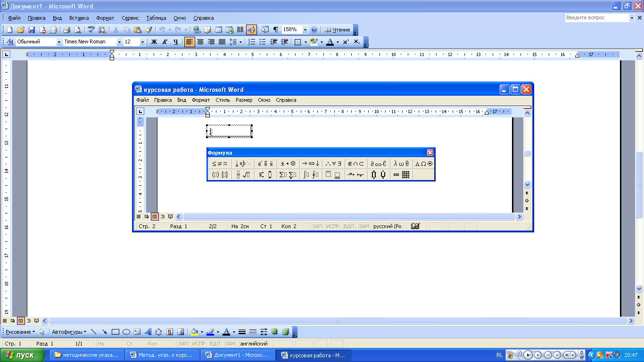Open Вставка menu in Документ1
Screen dimensions: 644x362
click(79, 18)
